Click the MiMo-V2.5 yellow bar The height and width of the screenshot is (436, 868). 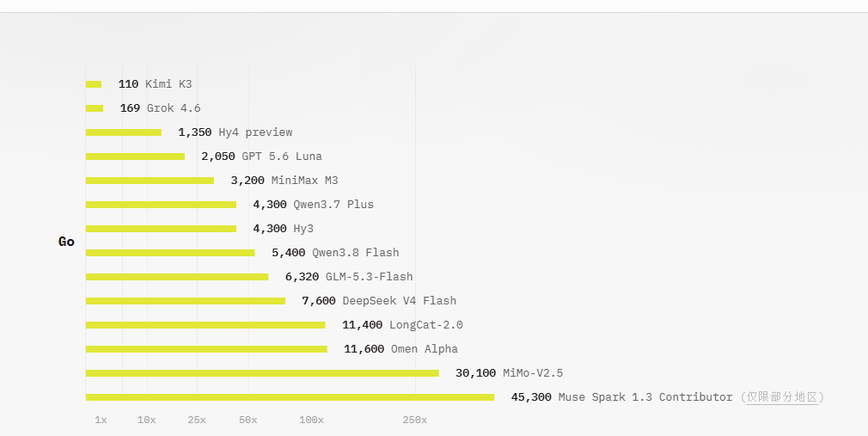[x=262, y=373]
